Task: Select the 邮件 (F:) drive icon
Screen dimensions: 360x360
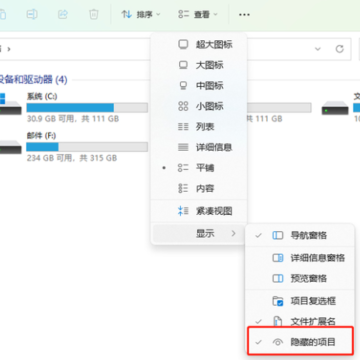Action: 11,147
